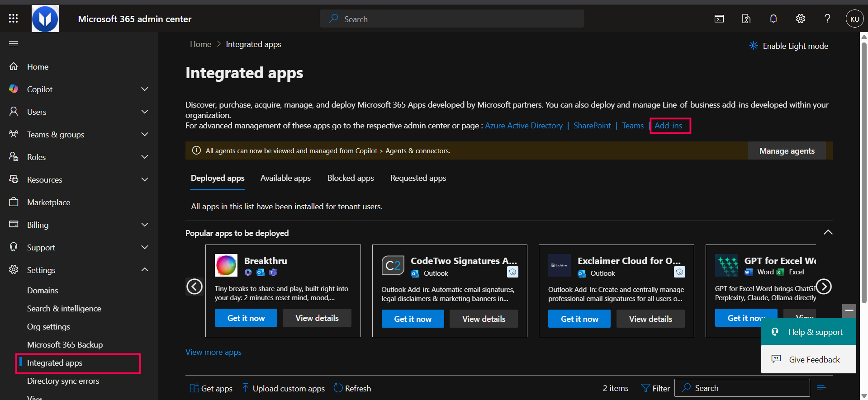Click the Support headset icon

[x=14, y=247]
